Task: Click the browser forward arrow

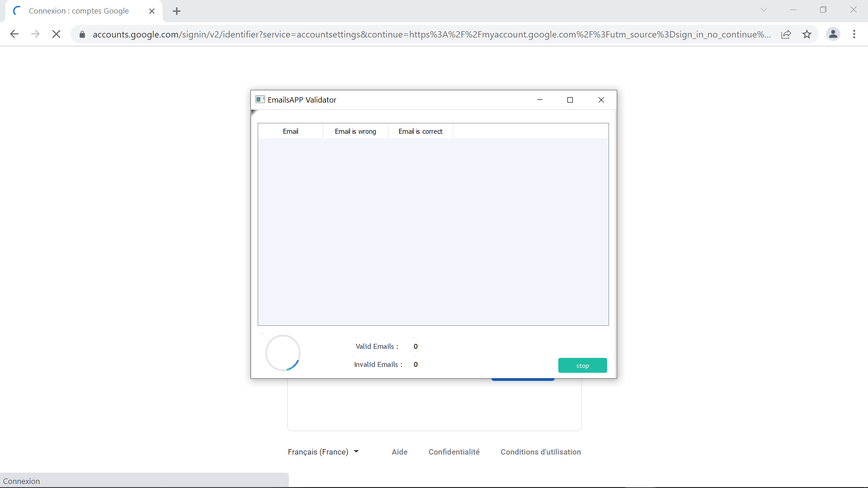Action: coord(35,34)
